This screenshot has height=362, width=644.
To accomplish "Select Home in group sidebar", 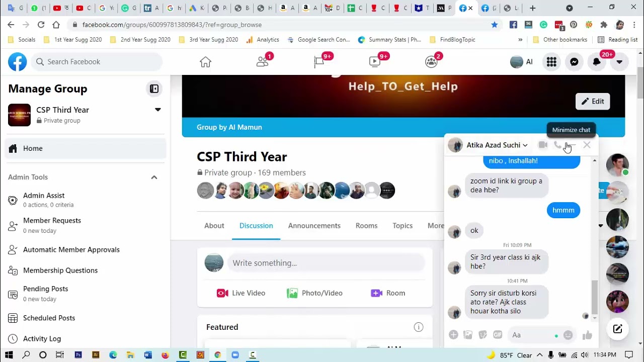I will pos(86,148).
